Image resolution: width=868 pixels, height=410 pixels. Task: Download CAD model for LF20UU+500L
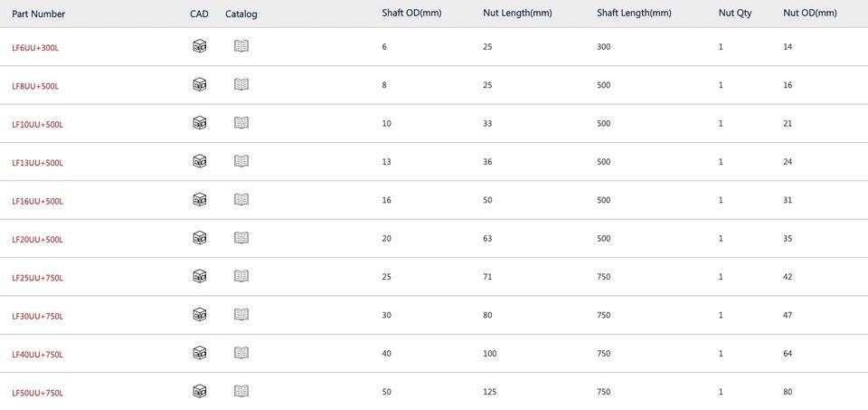pos(199,238)
